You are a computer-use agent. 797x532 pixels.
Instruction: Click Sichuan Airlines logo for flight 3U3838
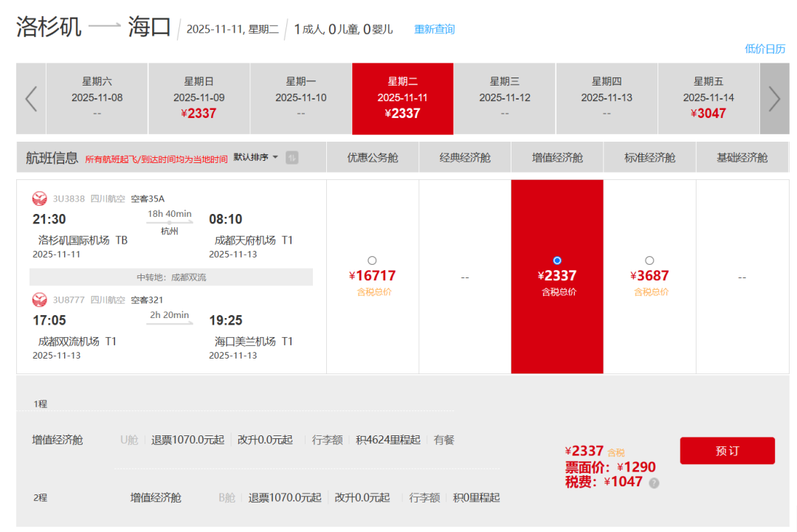40,198
